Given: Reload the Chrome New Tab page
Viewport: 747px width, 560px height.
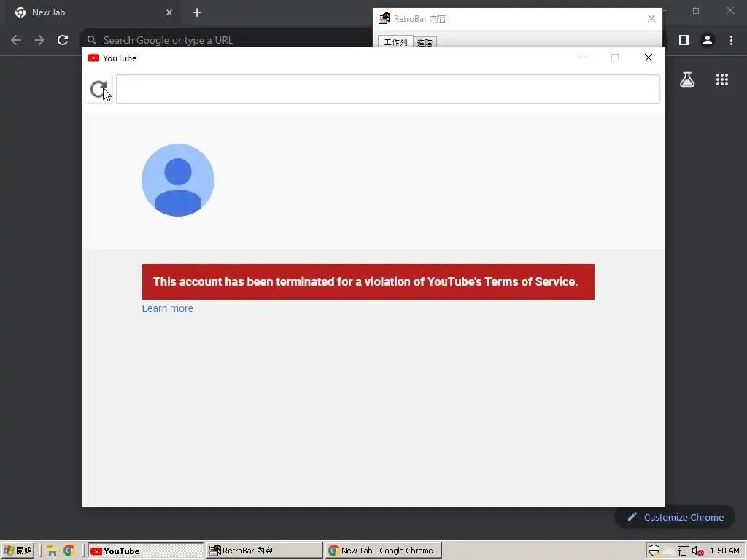Looking at the screenshot, I should 63,41.
